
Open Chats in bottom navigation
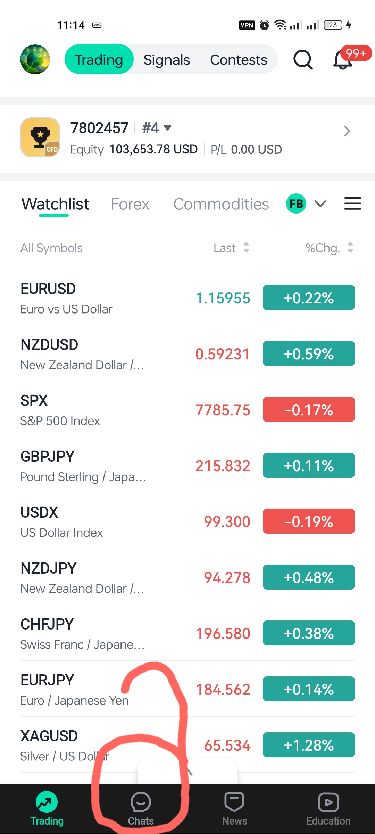[x=140, y=809]
